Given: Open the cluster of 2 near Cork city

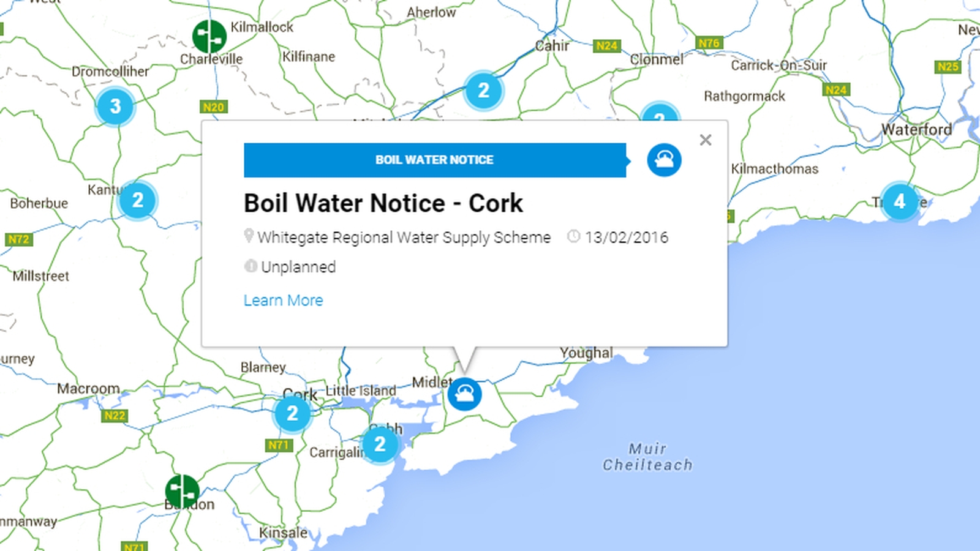Looking at the screenshot, I should 292,414.
